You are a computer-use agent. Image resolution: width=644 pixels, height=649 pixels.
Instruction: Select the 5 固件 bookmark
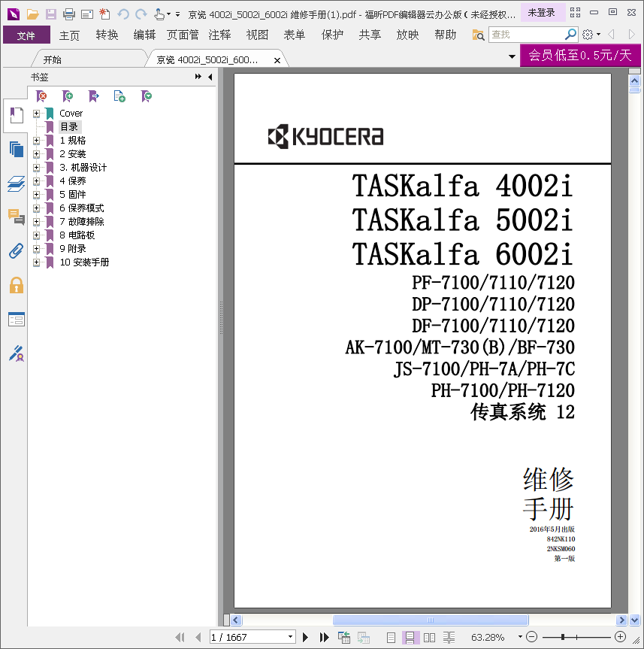click(72, 195)
